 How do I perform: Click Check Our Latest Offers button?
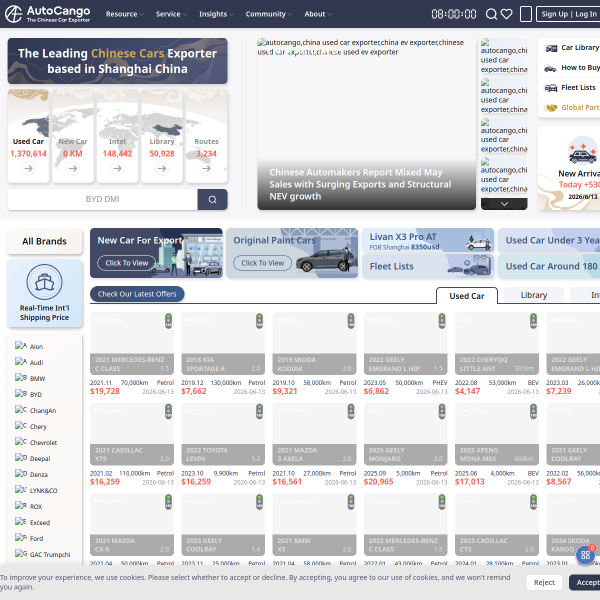click(137, 294)
